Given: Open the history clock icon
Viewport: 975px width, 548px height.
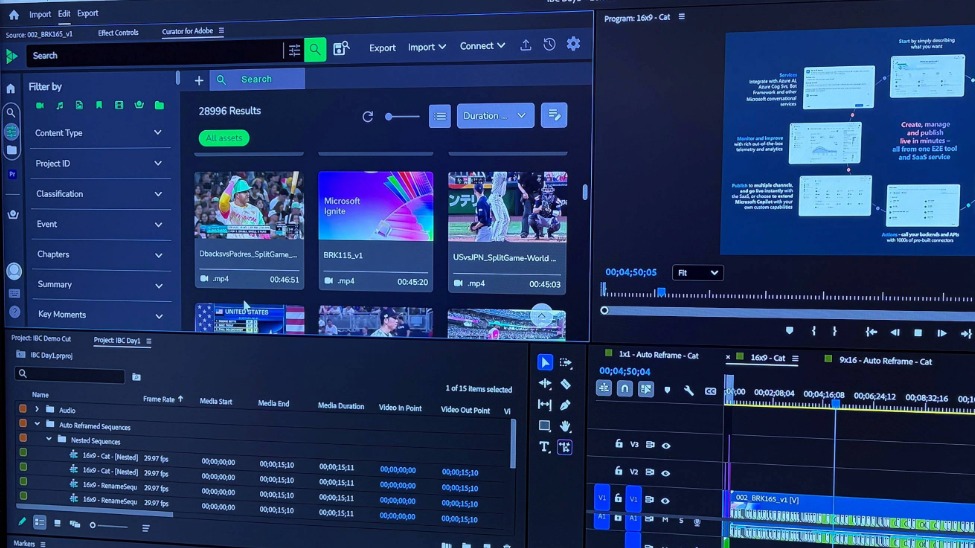Looking at the screenshot, I should tap(549, 44).
